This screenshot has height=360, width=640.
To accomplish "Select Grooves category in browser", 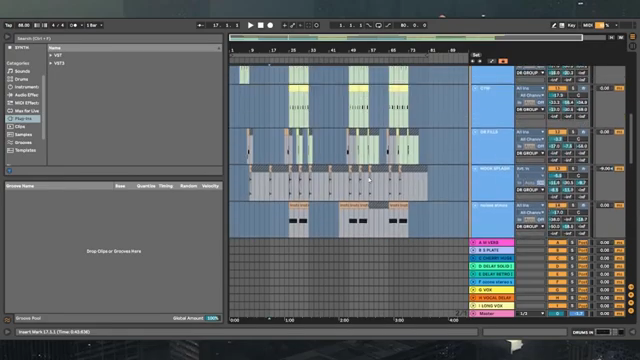I will pos(23,142).
